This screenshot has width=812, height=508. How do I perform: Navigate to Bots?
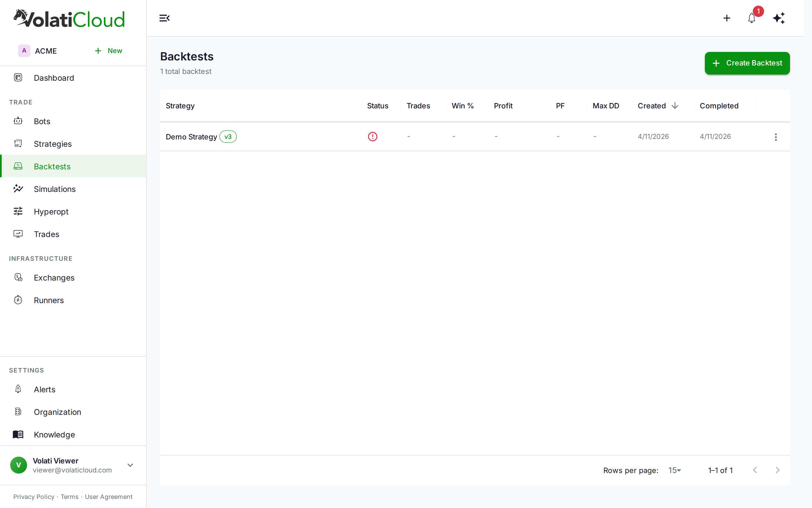73,121
